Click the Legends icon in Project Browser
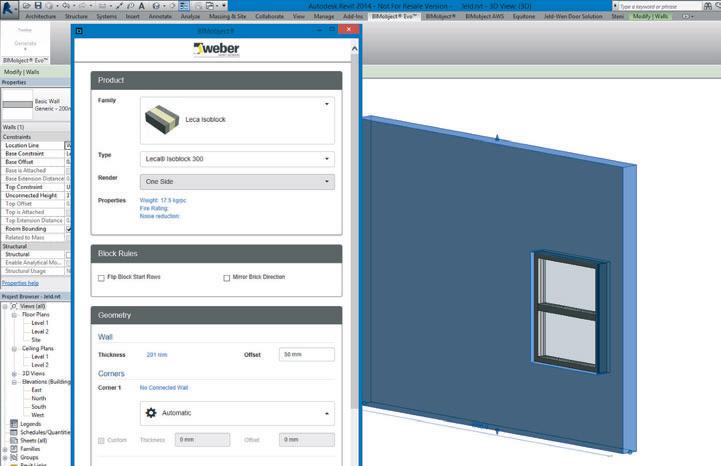This screenshot has width=721, height=466. pos(14,424)
